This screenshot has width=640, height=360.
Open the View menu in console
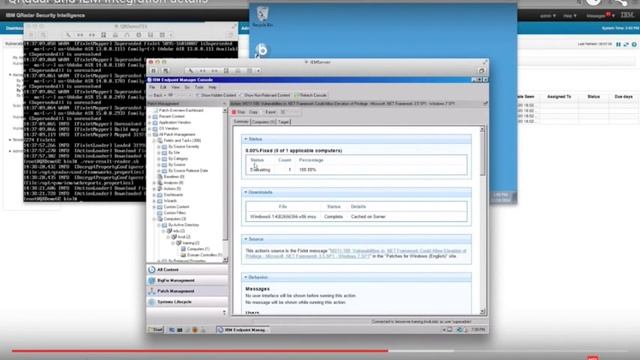pos(175,87)
